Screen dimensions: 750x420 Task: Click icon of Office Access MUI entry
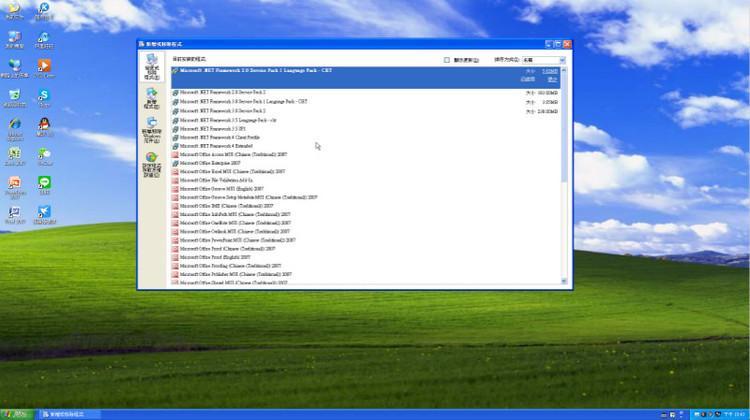175,155
